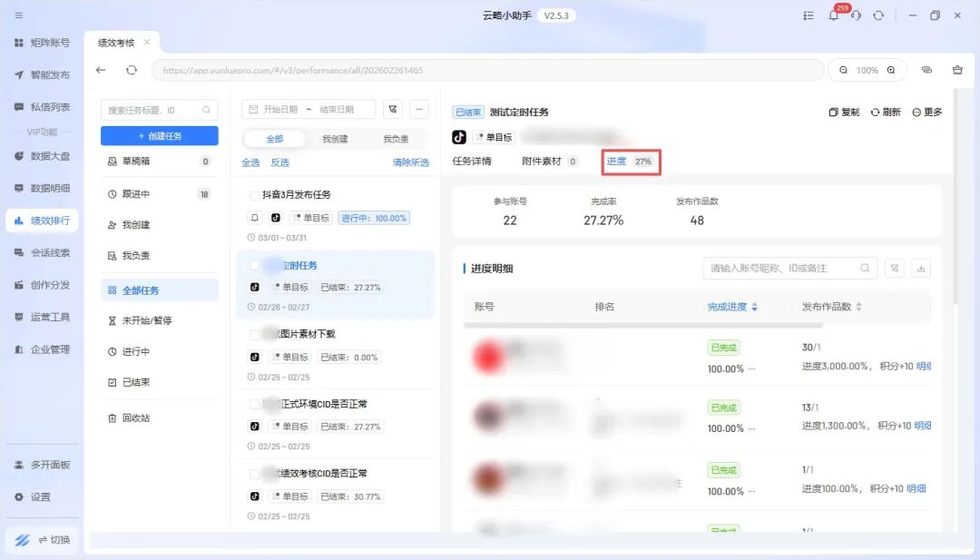Screen dimensions: 980x560
Task: Click the 创建任务 button
Action: click(160, 135)
